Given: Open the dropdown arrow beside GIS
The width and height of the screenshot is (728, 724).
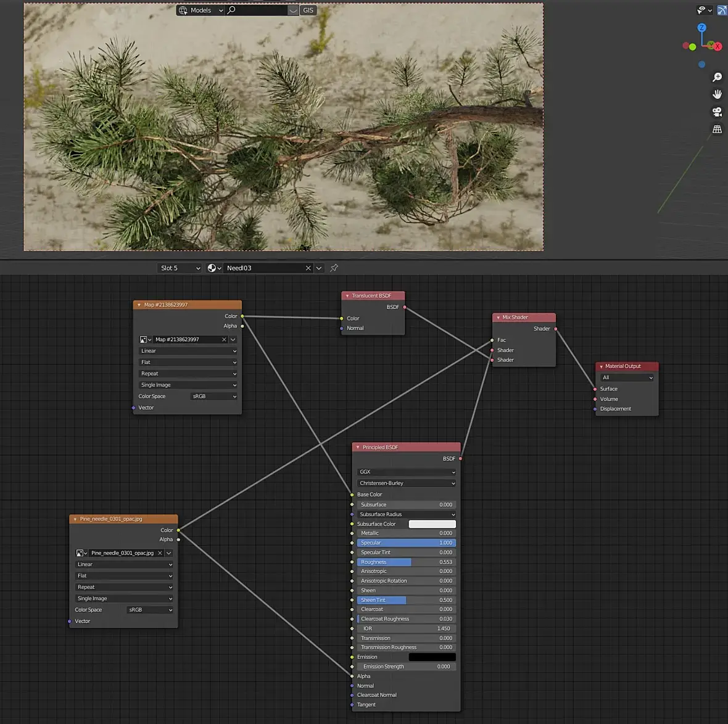Looking at the screenshot, I should coord(293,10).
